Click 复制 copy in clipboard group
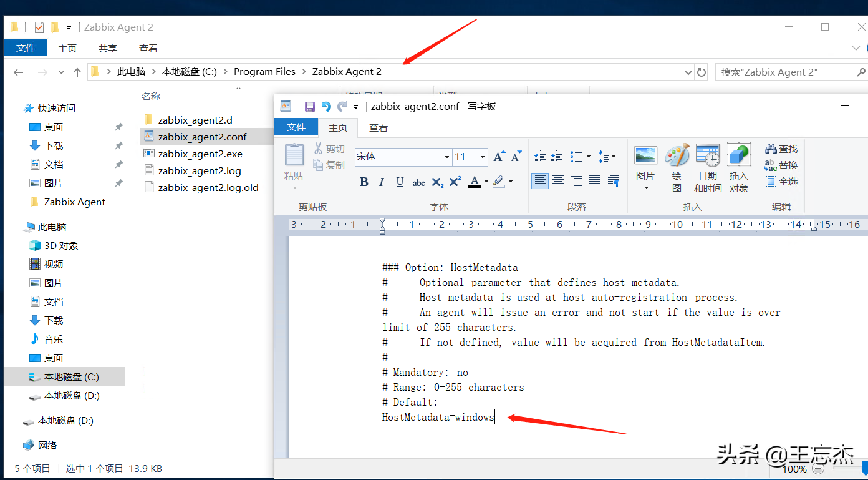This screenshot has width=868, height=480. tap(329, 165)
